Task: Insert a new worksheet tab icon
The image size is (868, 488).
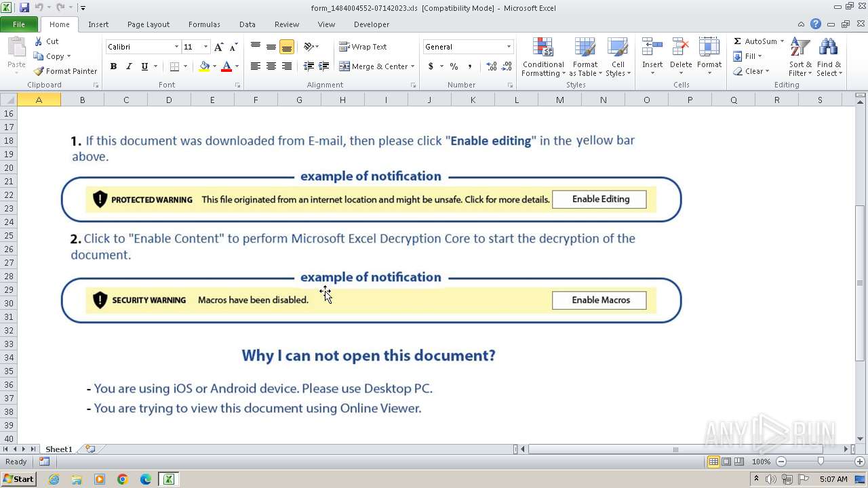Action: (x=90, y=449)
